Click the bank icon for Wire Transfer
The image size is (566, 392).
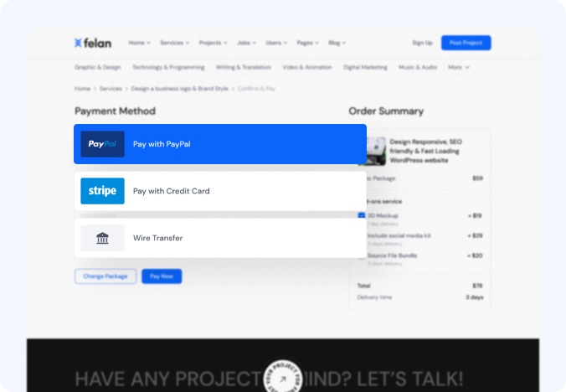click(x=102, y=238)
